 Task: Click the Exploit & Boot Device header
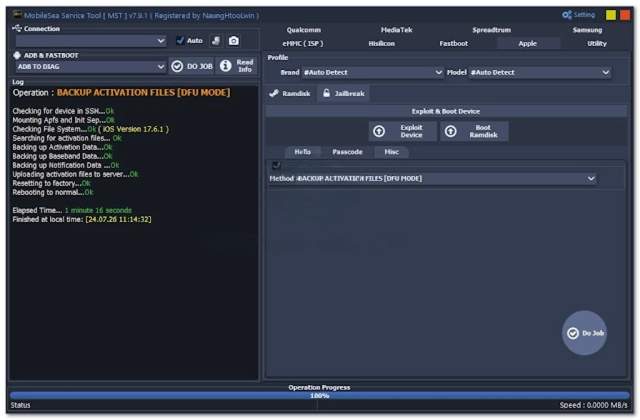pyautogui.click(x=446, y=111)
